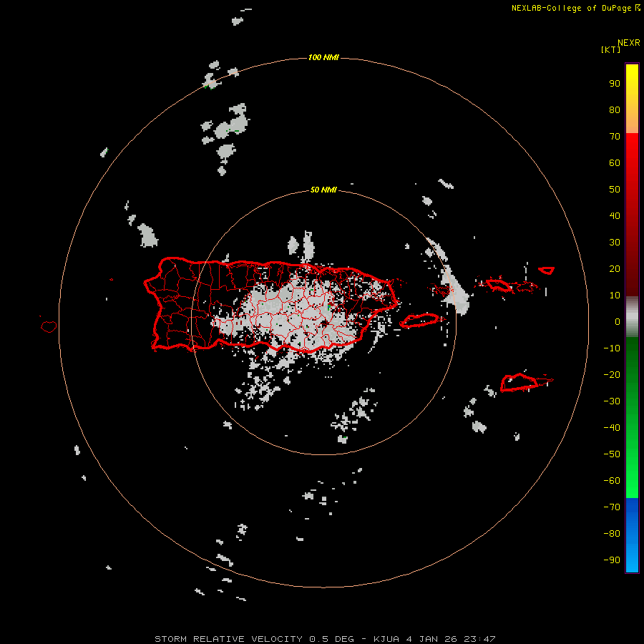This screenshot has width=644, height=644.
Task: Click the '-80' value on the velocity scale
Action: coord(612,534)
